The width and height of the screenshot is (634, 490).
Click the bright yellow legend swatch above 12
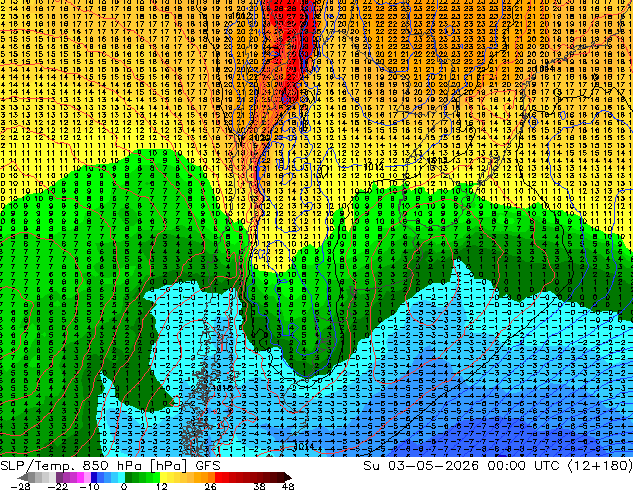(163, 477)
